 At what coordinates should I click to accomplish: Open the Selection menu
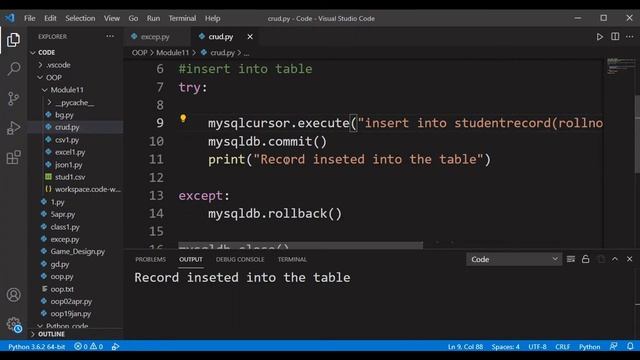(x=80, y=18)
